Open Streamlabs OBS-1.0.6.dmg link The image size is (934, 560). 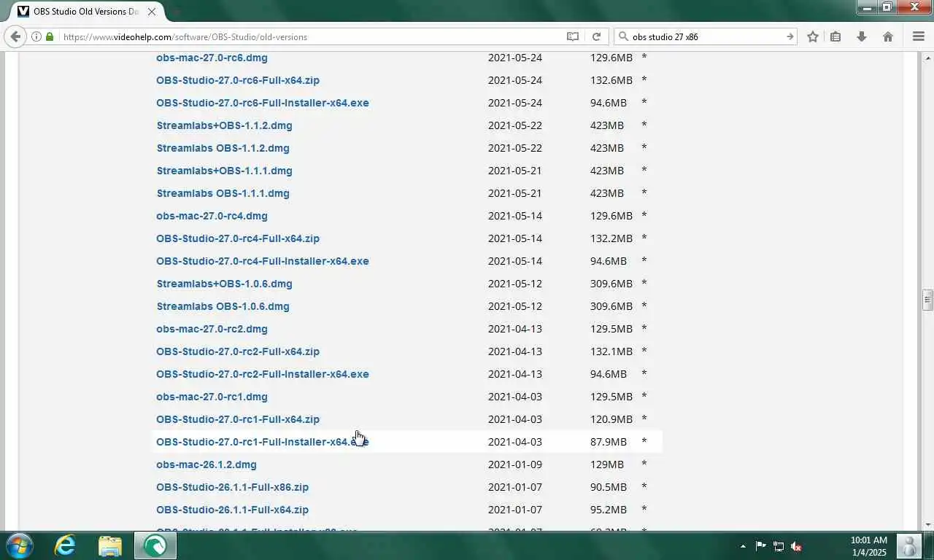[223, 306]
